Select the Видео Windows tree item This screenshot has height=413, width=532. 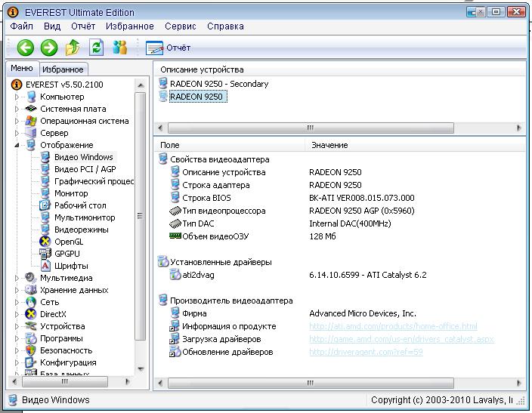[x=83, y=157]
